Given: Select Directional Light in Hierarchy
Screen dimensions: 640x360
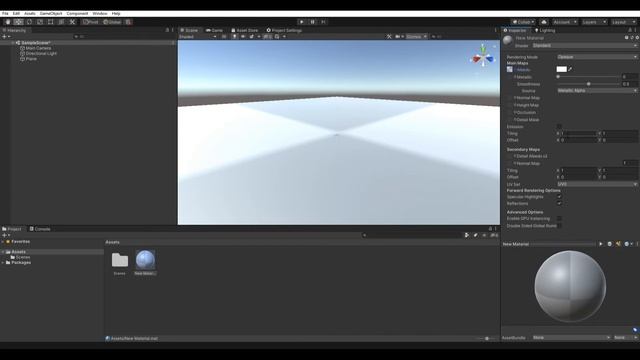Looking at the screenshot, I should tap(41, 53).
